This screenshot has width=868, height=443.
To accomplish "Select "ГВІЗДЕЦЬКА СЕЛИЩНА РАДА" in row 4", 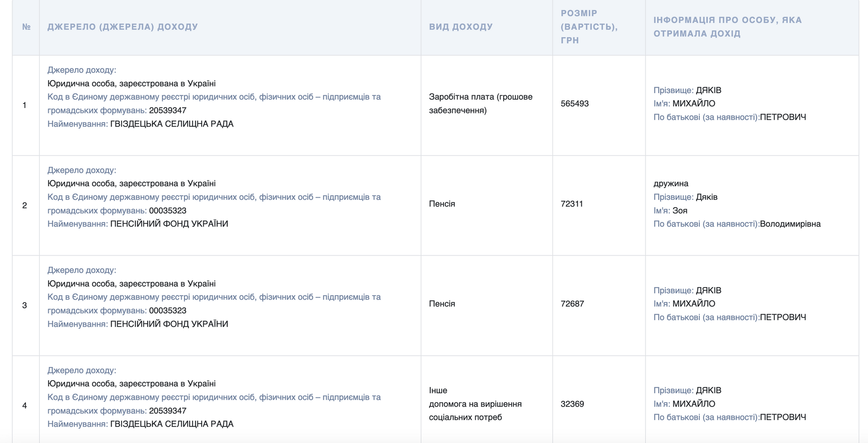I will coord(172,424).
